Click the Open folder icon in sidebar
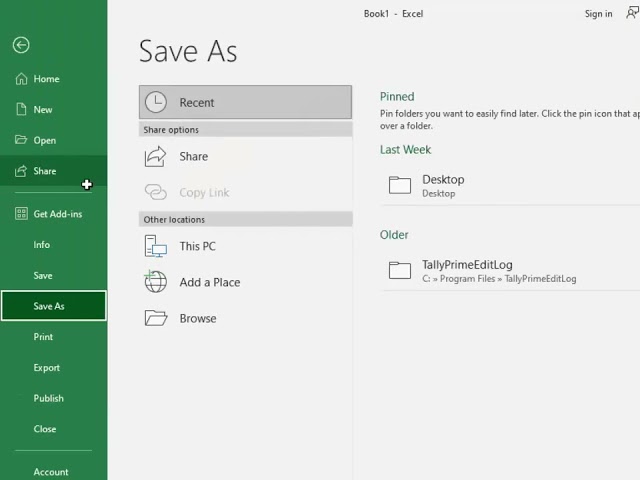The height and width of the screenshot is (480, 640). [21, 140]
